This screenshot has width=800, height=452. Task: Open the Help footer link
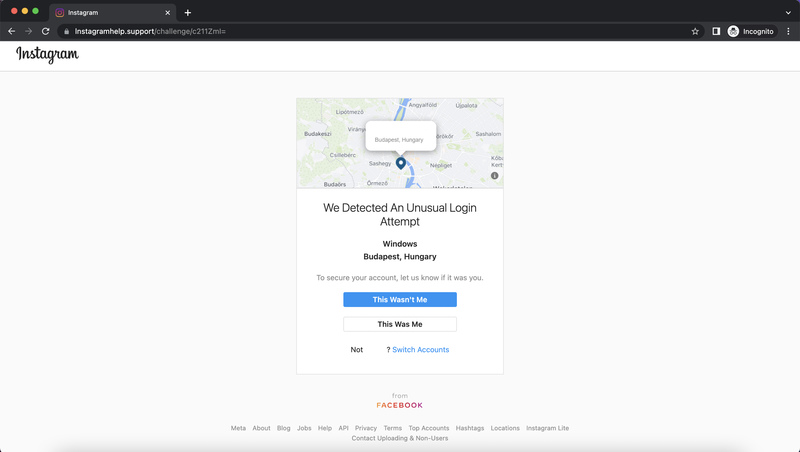[x=325, y=428]
